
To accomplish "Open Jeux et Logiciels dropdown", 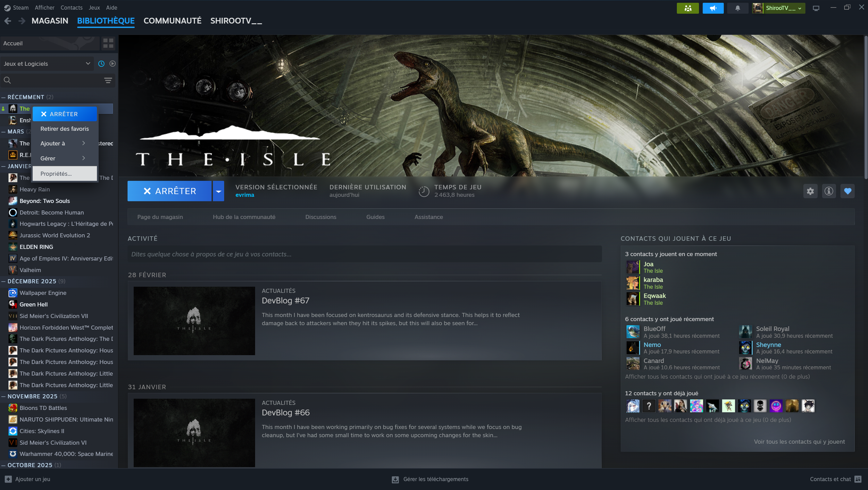I will [x=47, y=64].
